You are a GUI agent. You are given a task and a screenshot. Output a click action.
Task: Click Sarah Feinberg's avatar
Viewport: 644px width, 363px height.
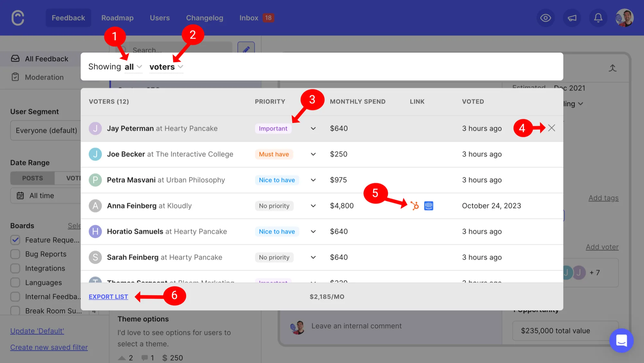click(x=95, y=257)
